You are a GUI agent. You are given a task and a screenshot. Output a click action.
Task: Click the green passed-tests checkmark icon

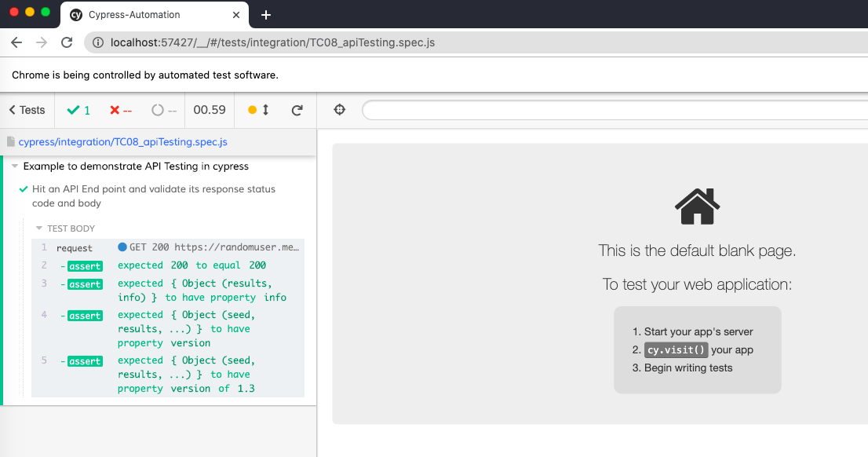[72, 110]
